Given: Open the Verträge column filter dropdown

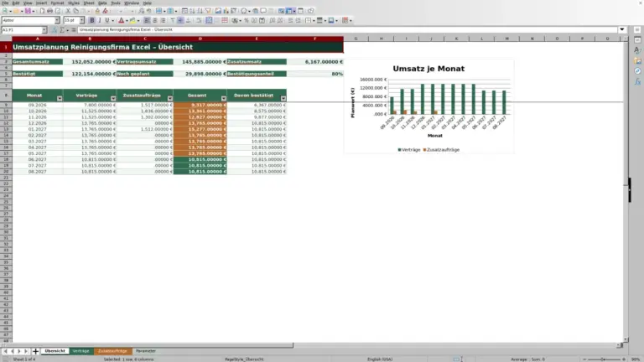Looking at the screenshot, I should click(113, 99).
